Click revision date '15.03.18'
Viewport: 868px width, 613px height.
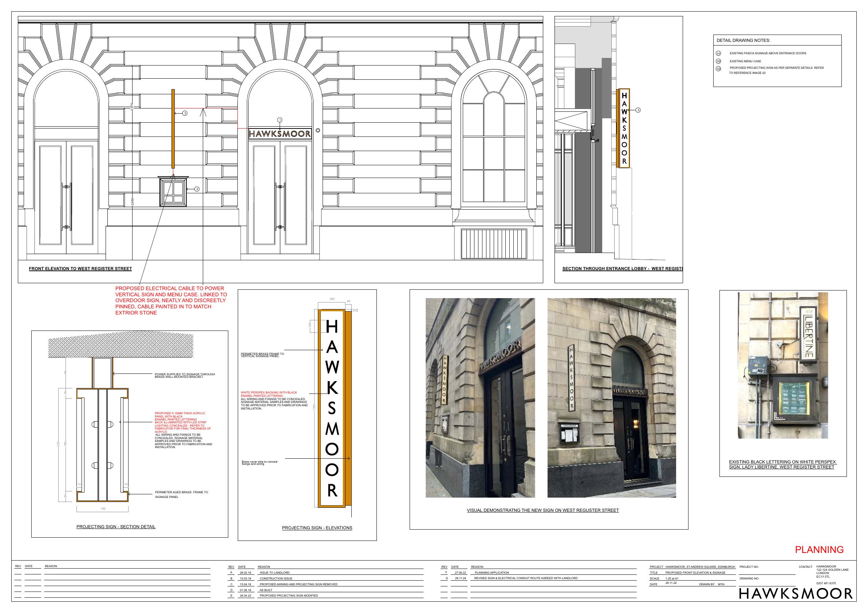pyautogui.click(x=245, y=579)
